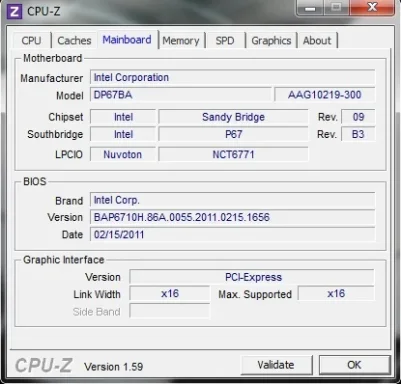This screenshot has height=384, width=401.
Task: View the Graphics tab
Action: pos(271,41)
